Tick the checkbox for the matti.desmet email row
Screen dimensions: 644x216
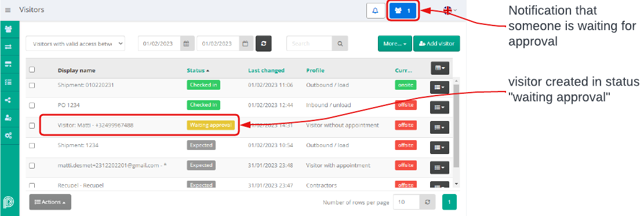[32, 166]
